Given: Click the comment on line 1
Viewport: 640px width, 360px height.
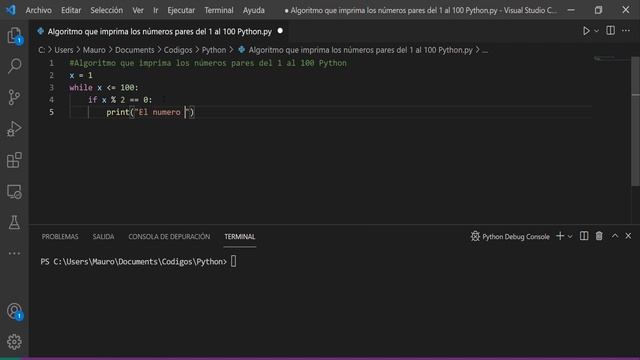Looking at the screenshot, I should click(208, 63).
